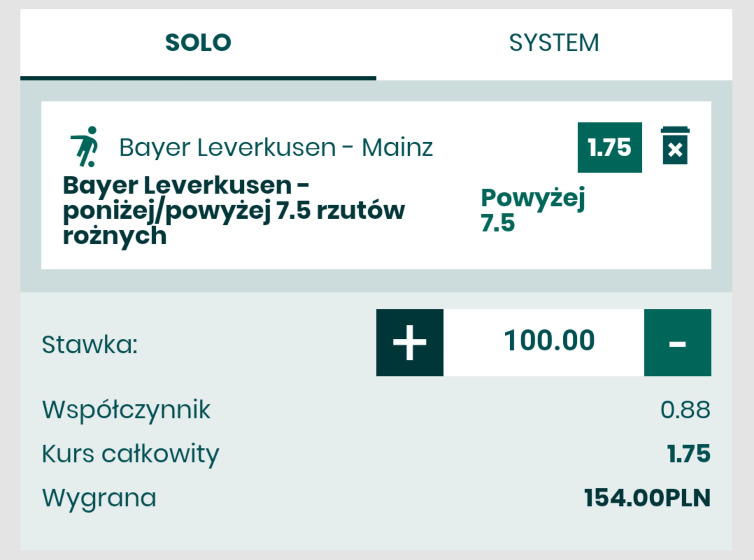Open the SYSTEM tab
754x560 pixels.
[554, 43]
